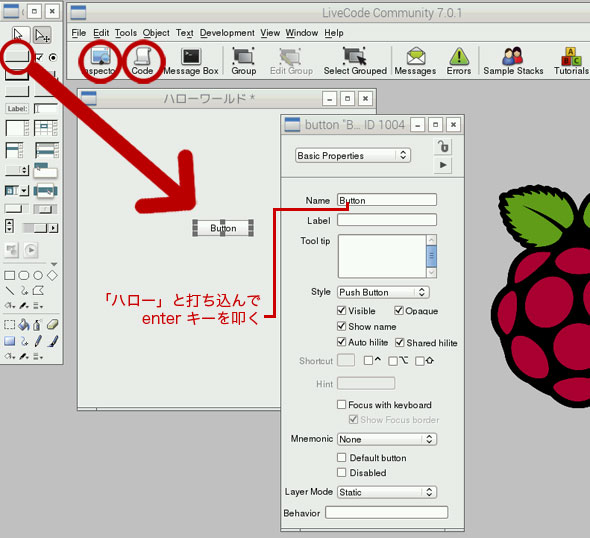The image size is (590, 538).
Task: Select the spray can paint tool
Action: (37, 325)
